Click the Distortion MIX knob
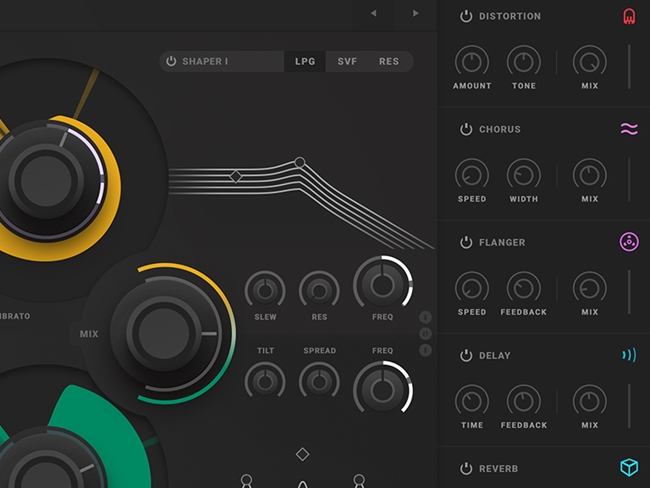 (589, 62)
